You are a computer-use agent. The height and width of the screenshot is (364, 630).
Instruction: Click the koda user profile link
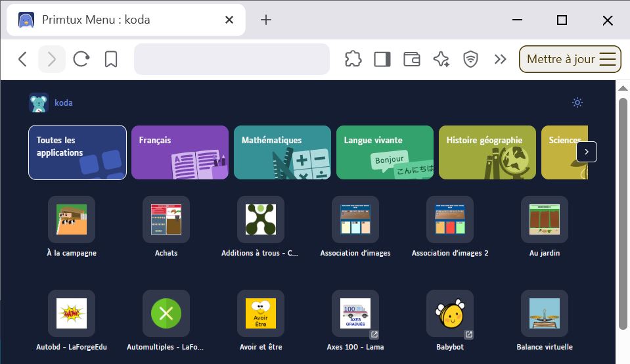pyautogui.click(x=63, y=103)
